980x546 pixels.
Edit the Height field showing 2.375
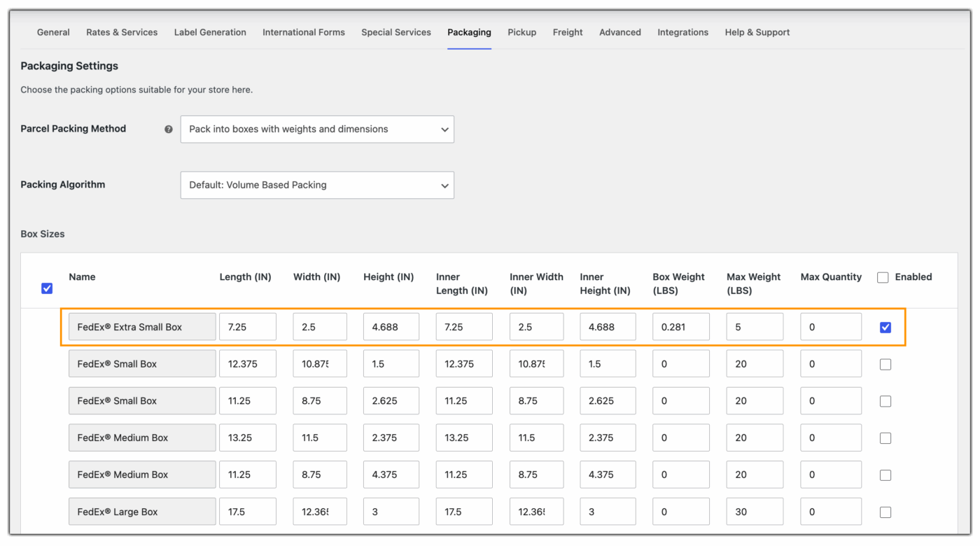tap(391, 437)
